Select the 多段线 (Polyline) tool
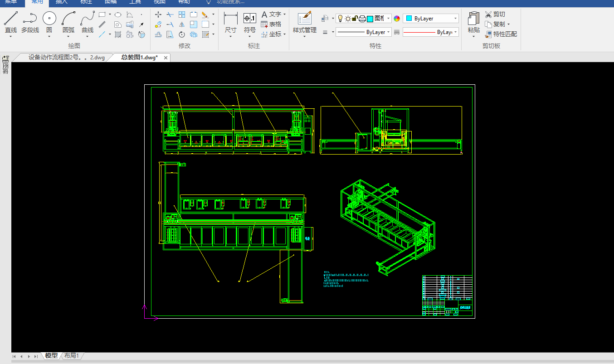The image size is (614, 364). (30, 19)
